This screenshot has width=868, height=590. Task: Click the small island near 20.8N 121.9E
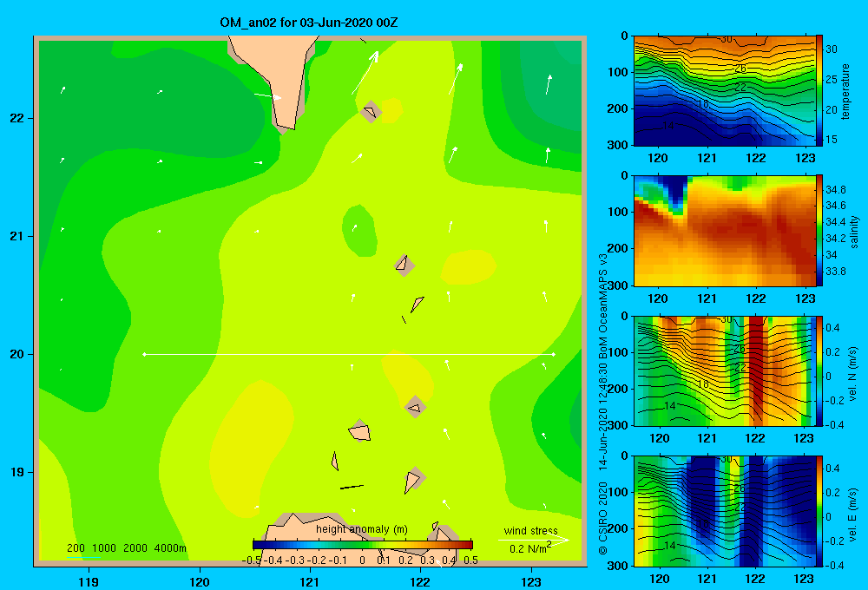[404, 265]
